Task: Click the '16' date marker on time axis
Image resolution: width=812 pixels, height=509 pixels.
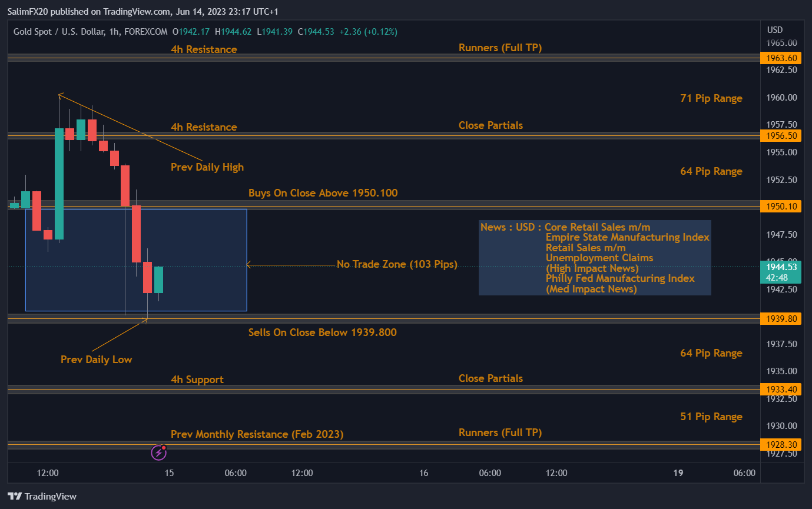Action: [423, 473]
